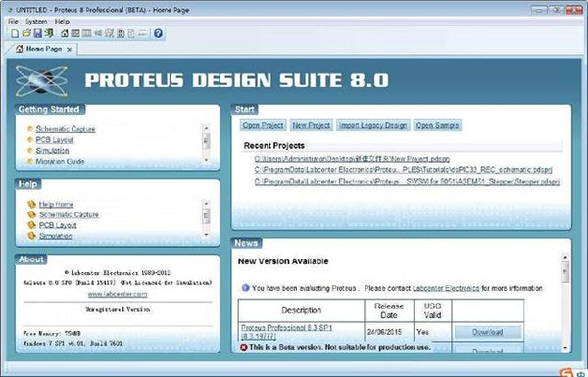The height and width of the screenshot is (377, 588).
Task: Select the Home Page tab
Action: [x=42, y=49]
